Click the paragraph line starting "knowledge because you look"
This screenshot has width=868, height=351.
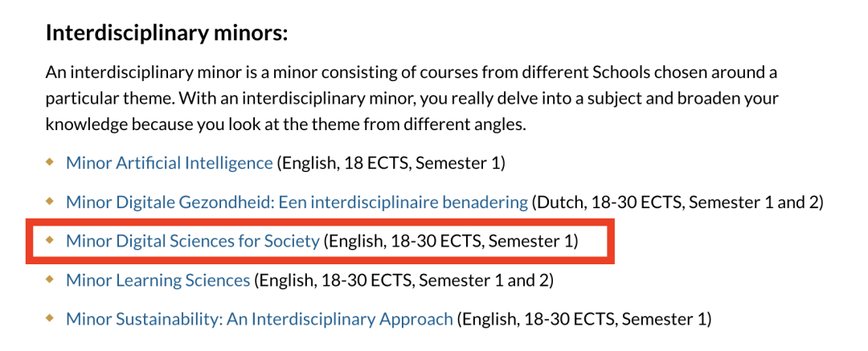coord(285,125)
